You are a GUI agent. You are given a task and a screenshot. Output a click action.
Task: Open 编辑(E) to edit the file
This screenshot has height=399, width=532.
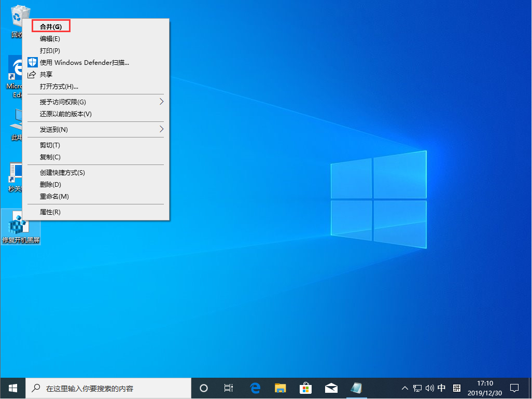coord(50,38)
